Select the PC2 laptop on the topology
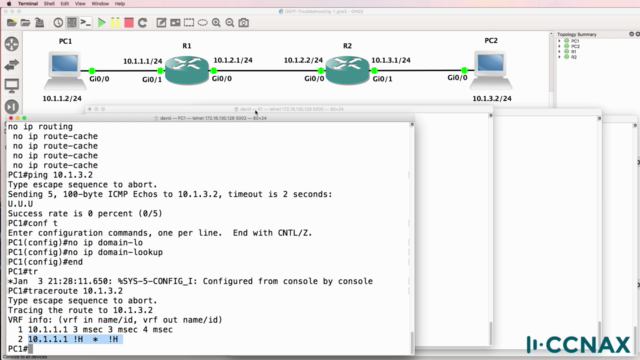Image resolution: width=640 pixels, height=360 pixels. point(491,70)
